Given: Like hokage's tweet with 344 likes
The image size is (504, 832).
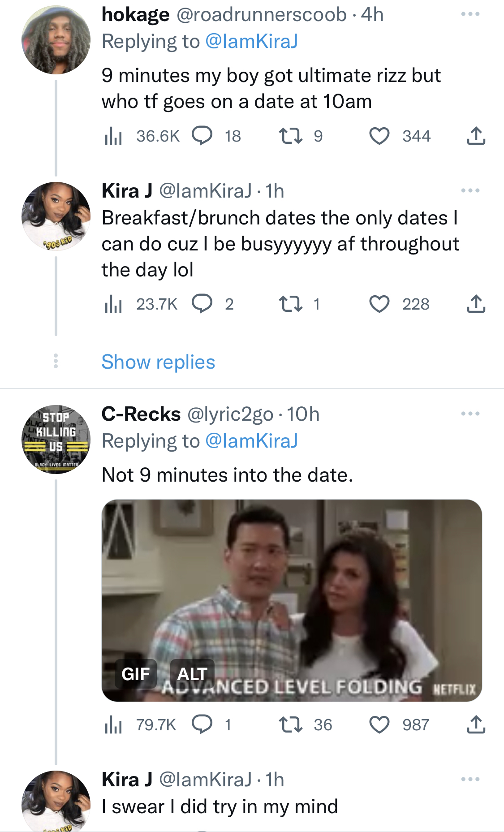Looking at the screenshot, I should 379,136.
